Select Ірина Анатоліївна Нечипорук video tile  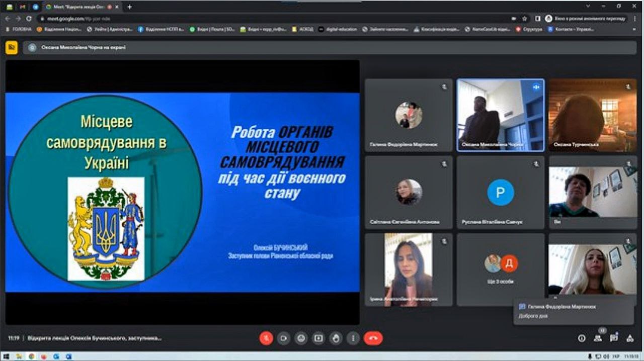point(409,269)
